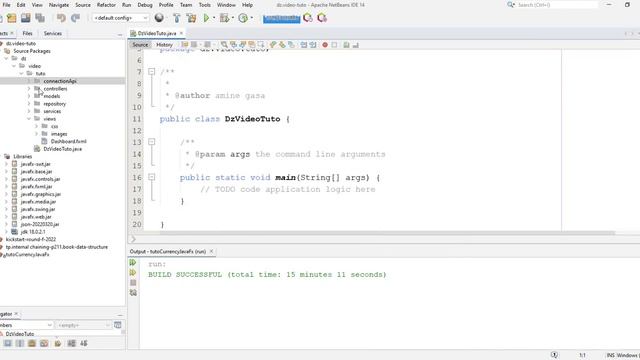
Task: Click the red breakpoint macro record icon
Action: tap(325, 45)
